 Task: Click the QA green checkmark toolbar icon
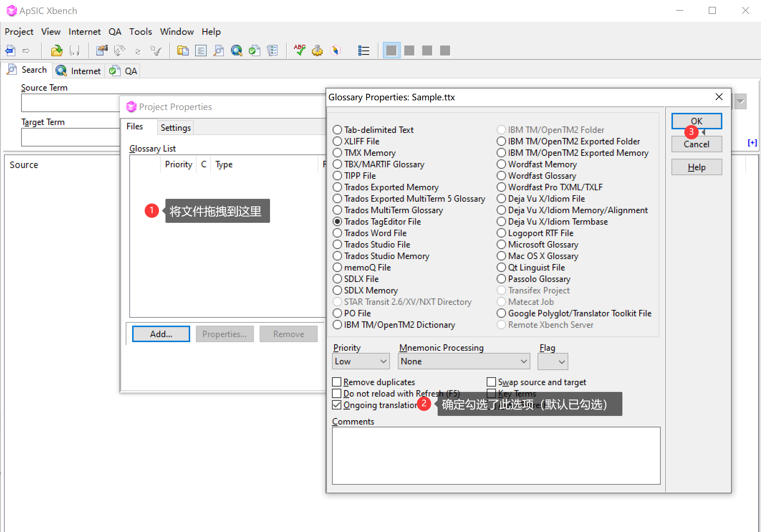(x=254, y=51)
